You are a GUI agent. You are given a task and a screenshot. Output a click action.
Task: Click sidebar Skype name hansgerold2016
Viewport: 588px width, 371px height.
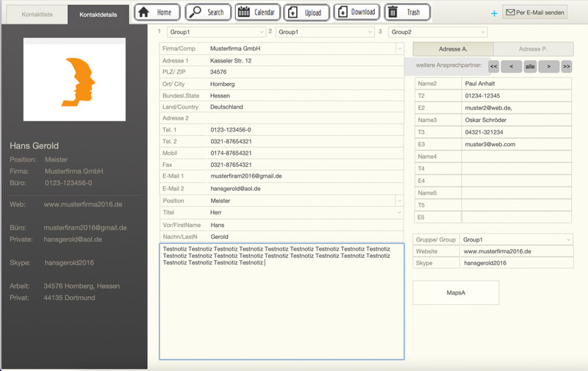[69, 263]
